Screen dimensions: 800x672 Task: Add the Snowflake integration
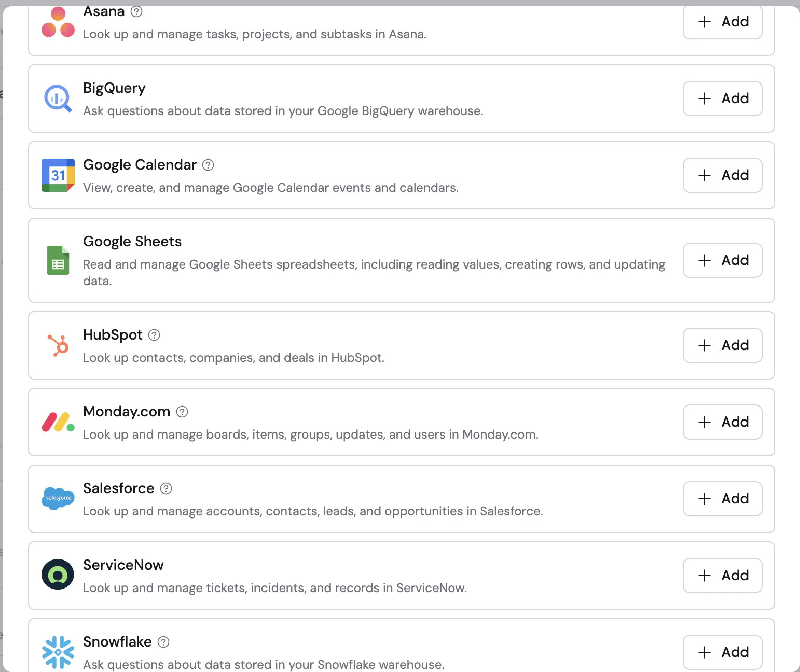[x=723, y=652]
